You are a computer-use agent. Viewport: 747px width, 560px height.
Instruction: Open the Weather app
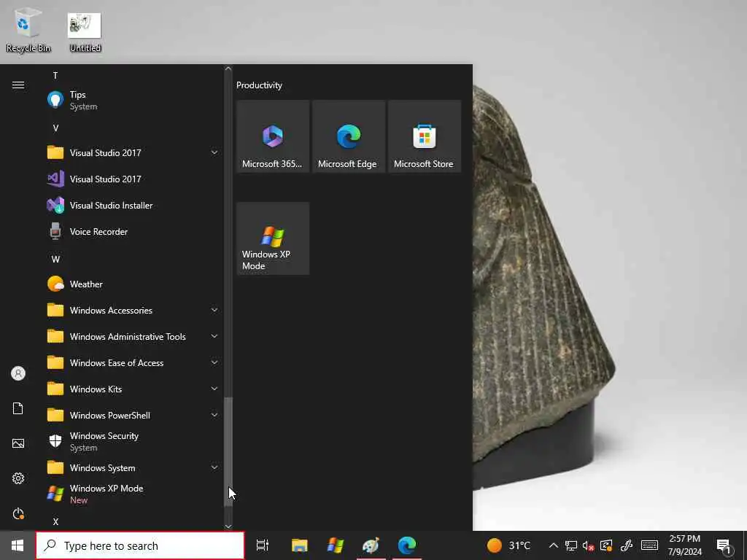(x=133, y=284)
